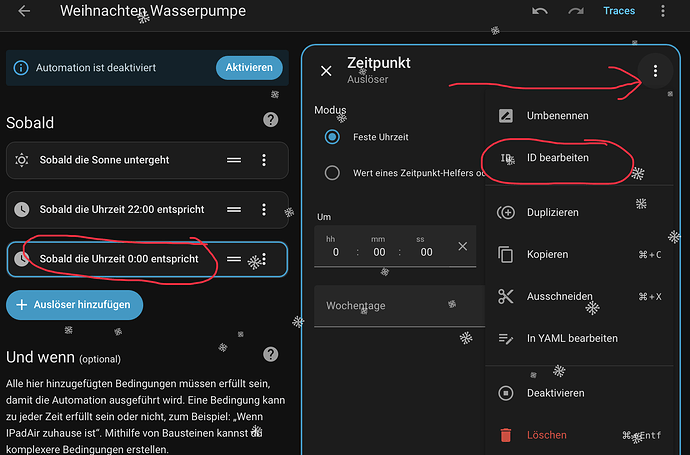Select the Feste Uhrzeit radio option
The width and height of the screenshot is (690, 455).
pyautogui.click(x=333, y=136)
